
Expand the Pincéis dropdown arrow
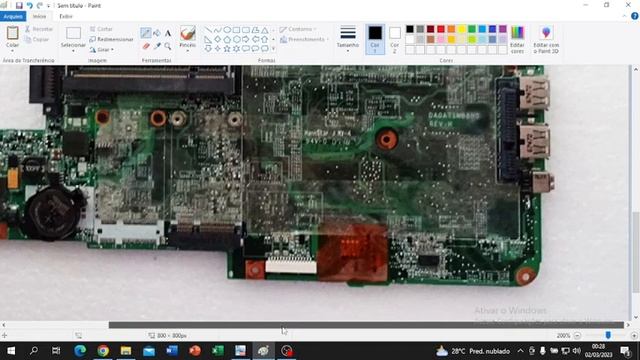point(188,51)
